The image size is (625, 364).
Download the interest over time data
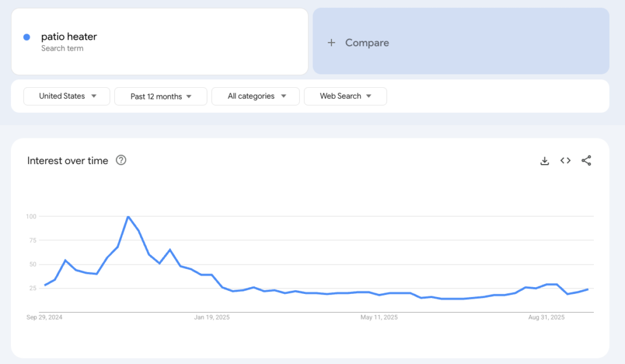(x=544, y=161)
